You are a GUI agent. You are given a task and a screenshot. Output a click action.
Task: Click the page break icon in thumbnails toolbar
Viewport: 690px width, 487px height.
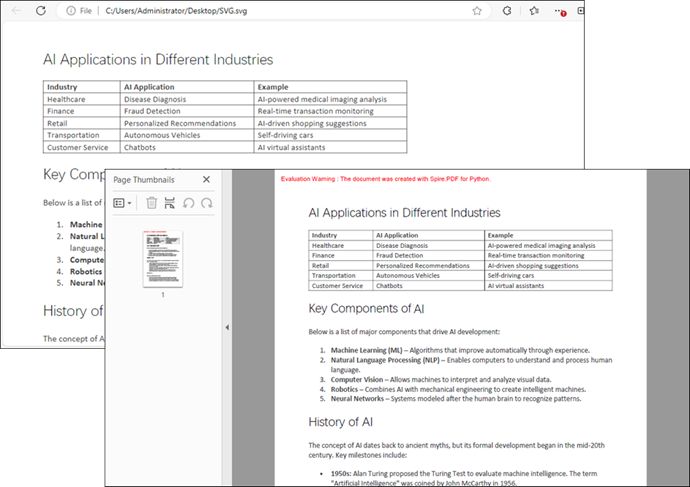169,203
